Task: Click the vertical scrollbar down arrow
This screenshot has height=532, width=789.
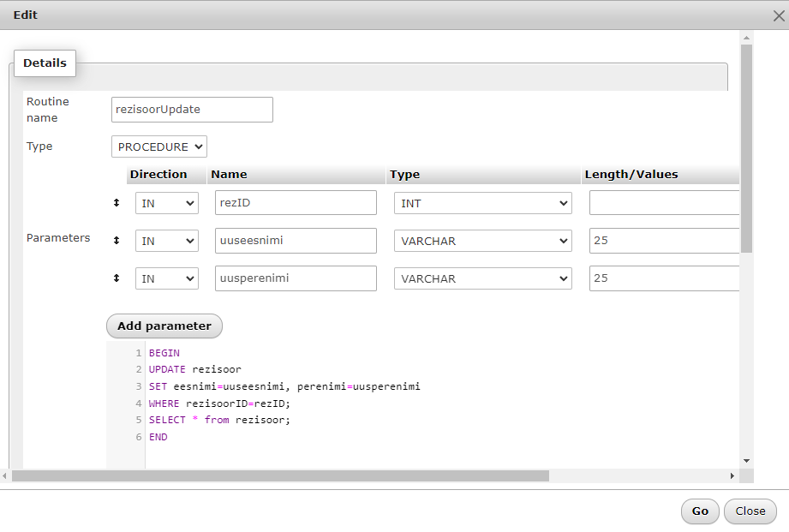Action: tap(747, 461)
